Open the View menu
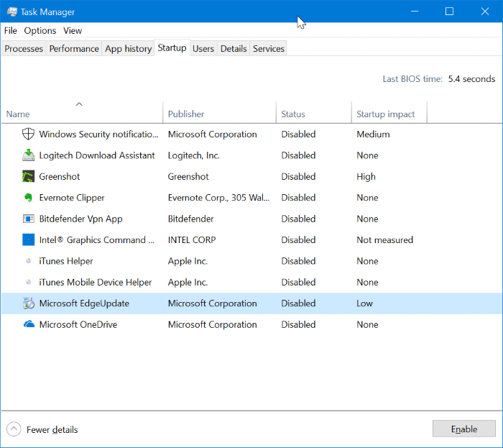The width and height of the screenshot is (503, 448). tap(73, 31)
